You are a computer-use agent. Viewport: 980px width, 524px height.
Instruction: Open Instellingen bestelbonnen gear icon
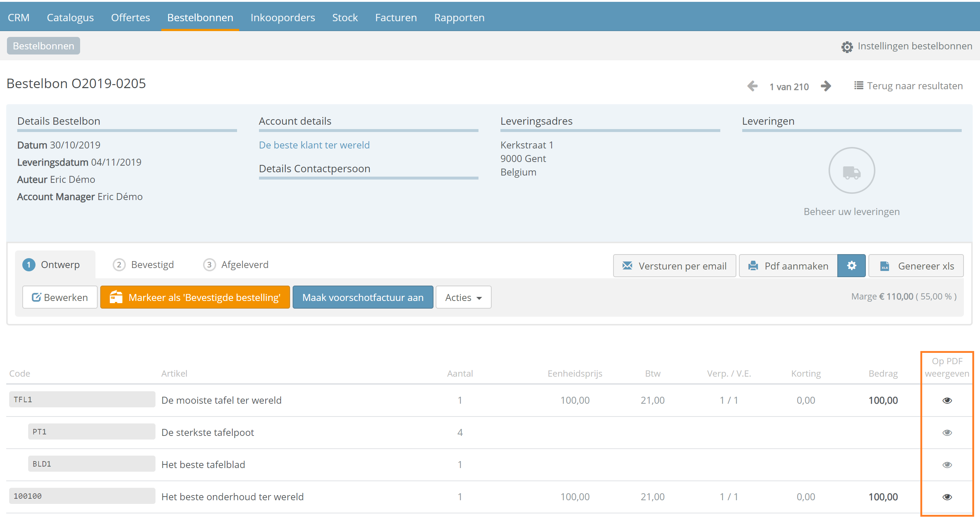pos(847,46)
